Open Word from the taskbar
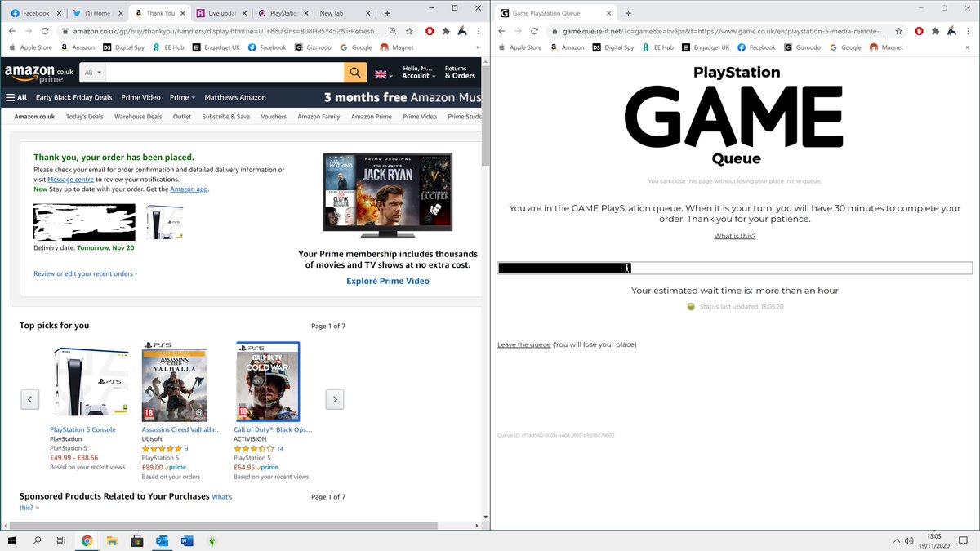The width and height of the screenshot is (980, 551). [186, 540]
